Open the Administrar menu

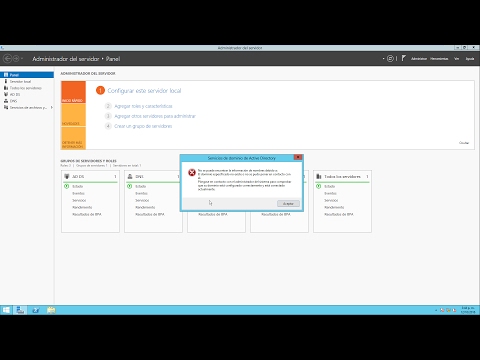(x=419, y=59)
